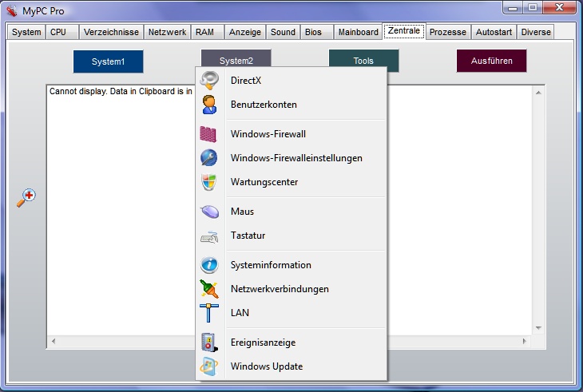Choose the Benutzerkonten menu entry
This screenshot has width=583, height=392.
point(291,105)
